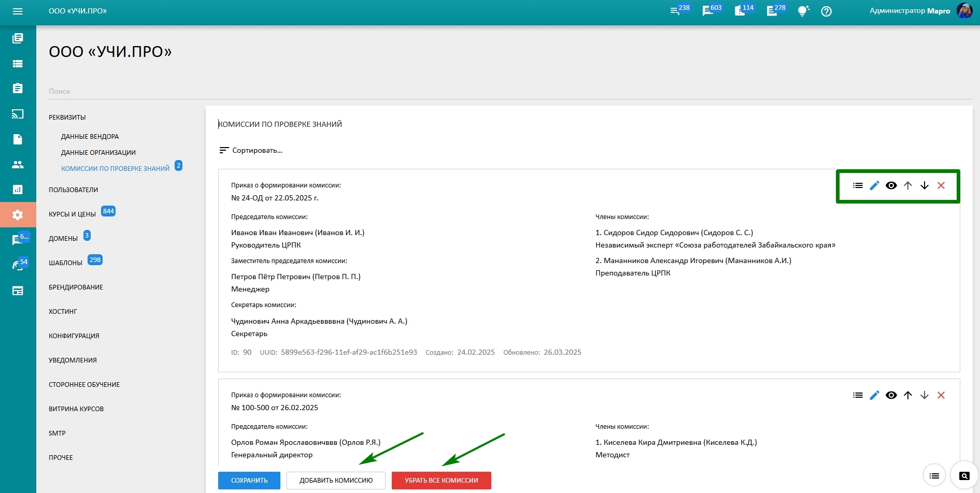Click the highlighted settings gear in the left sidebar
The width and height of the screenshot is (980, 493).
(x=18, y=214)
